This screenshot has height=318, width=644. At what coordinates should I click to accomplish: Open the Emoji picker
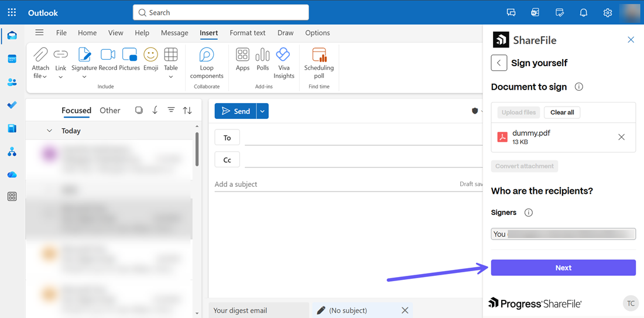coord(150,54)
